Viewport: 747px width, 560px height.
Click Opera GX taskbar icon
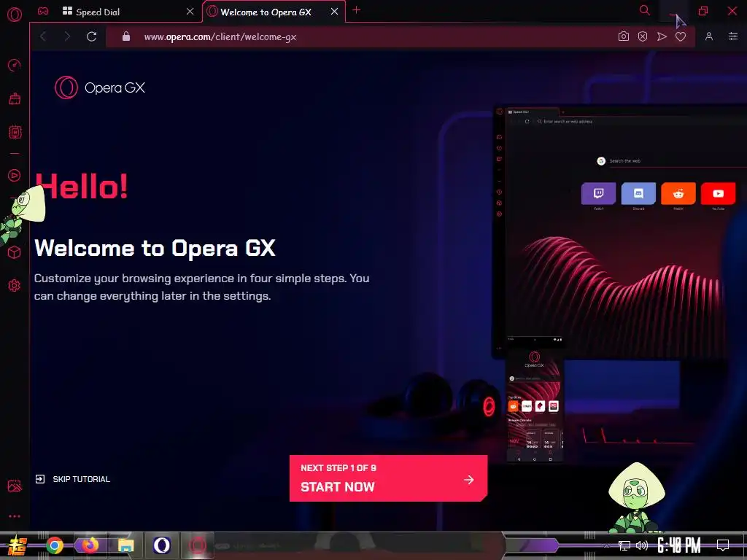(197, 545)
